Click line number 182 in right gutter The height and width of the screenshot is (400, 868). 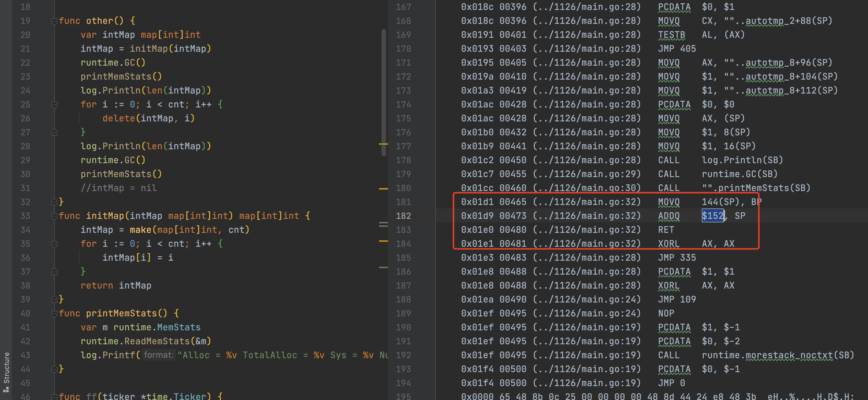pos(403,216)
